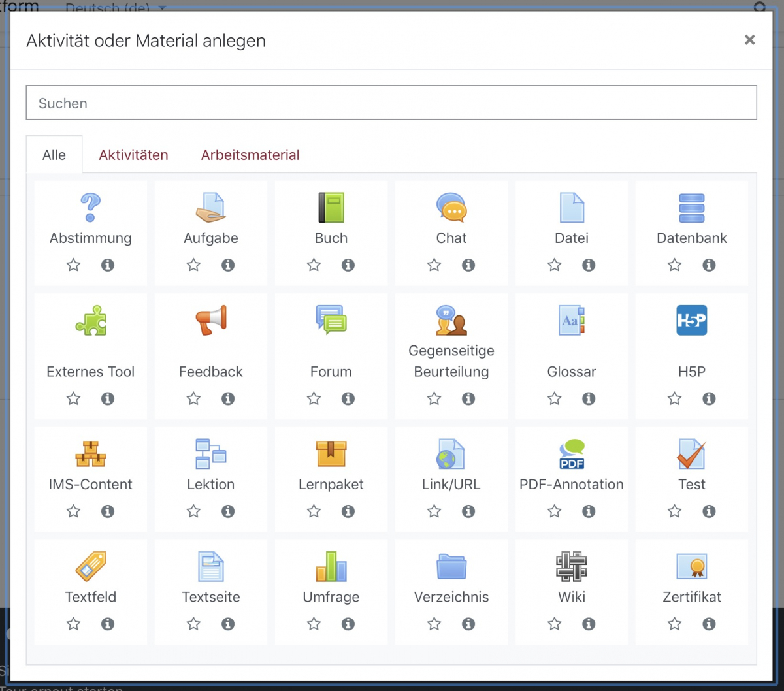784x691 pixels.
Task: Click the Externes Tool puzzle icon
Action: tap(90, 320)
